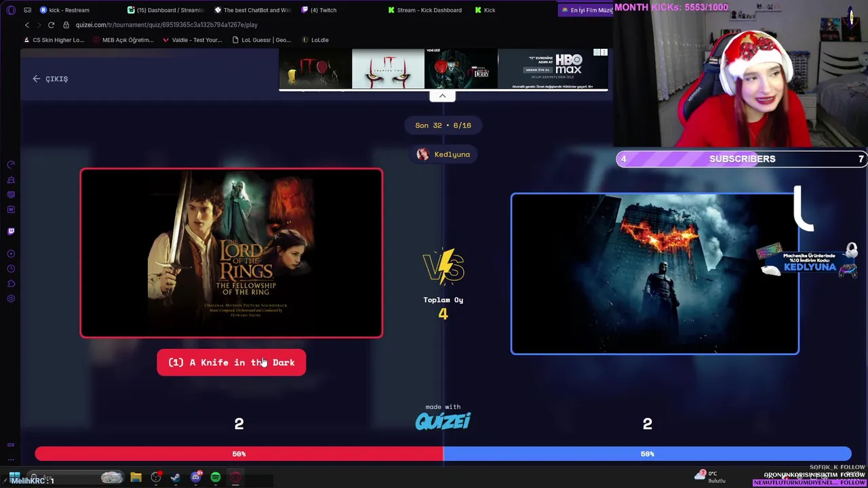Click the 'Toplam Oy' total votes label

443,300
